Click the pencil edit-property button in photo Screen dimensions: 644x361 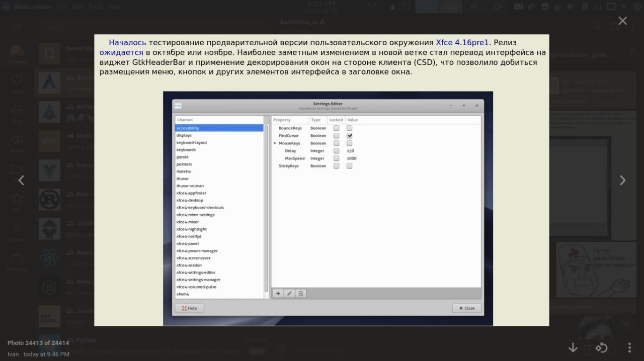289,294
